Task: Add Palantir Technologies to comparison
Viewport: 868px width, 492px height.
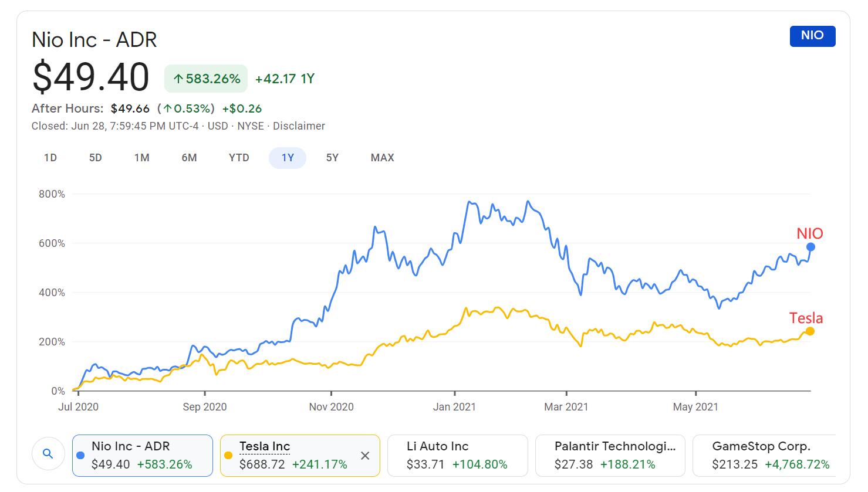Action: click(x=610, y=455)
